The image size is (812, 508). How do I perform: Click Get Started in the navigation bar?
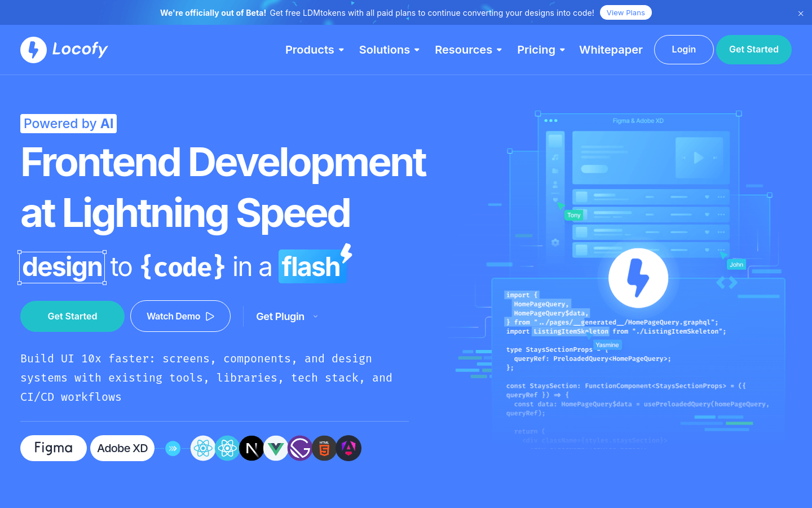(x=754, y=50)
